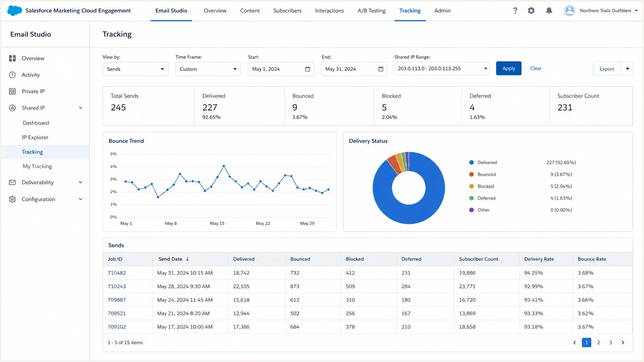Click the Shared IP icon
The height and width of the screenshot is (362, 644).
(x=12, y=108)
